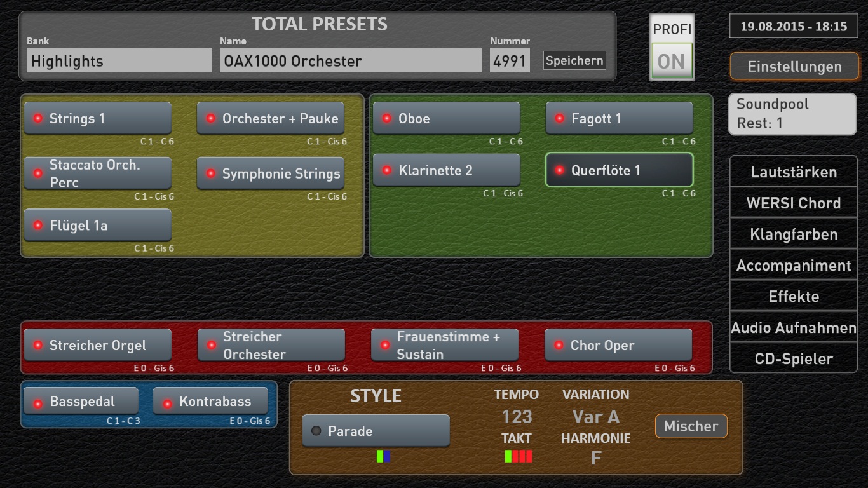868x488 pixels.
Task: Switch the PROFI ON toggle
Action: (x=672, y=61)
